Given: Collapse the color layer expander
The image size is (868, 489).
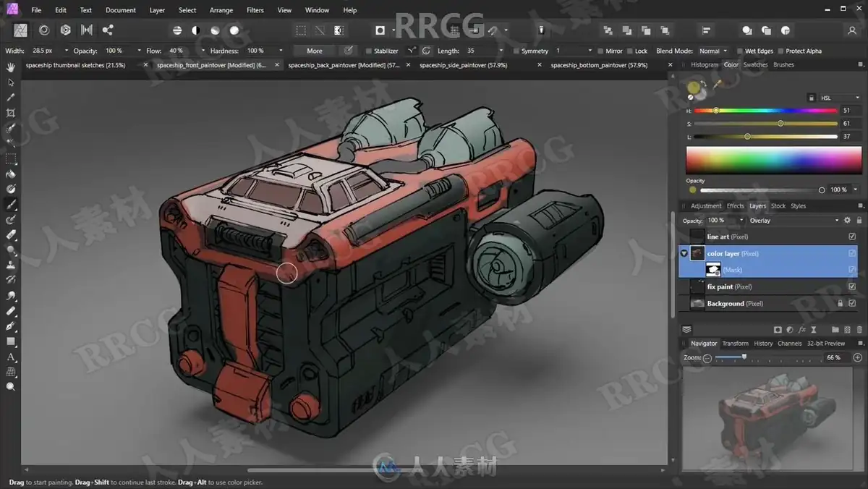Looking at the screenshot, I should pos(684,253).
